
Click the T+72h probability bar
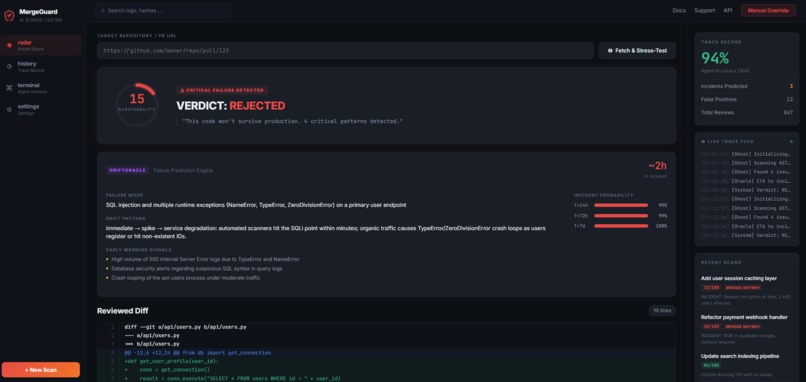[x=621, y=215]
